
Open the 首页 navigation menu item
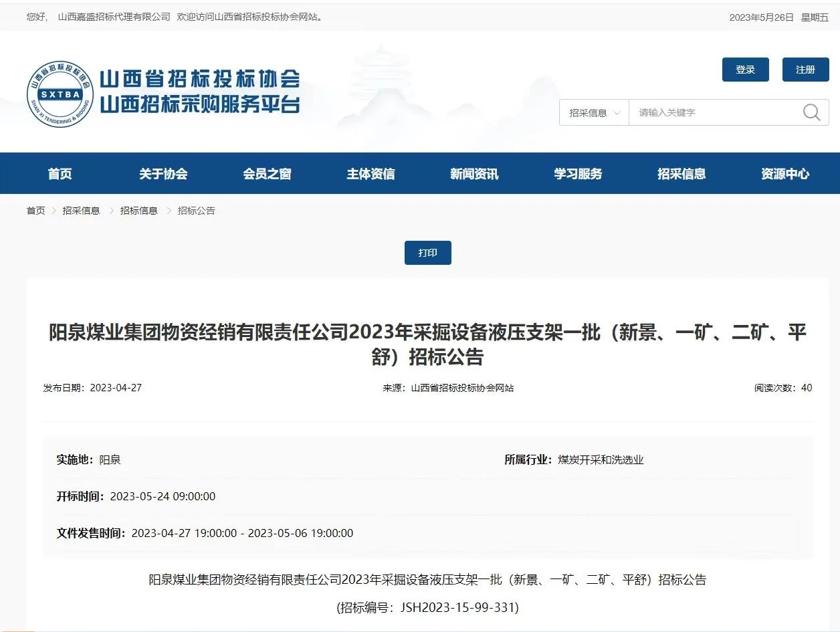coord(60,174)
